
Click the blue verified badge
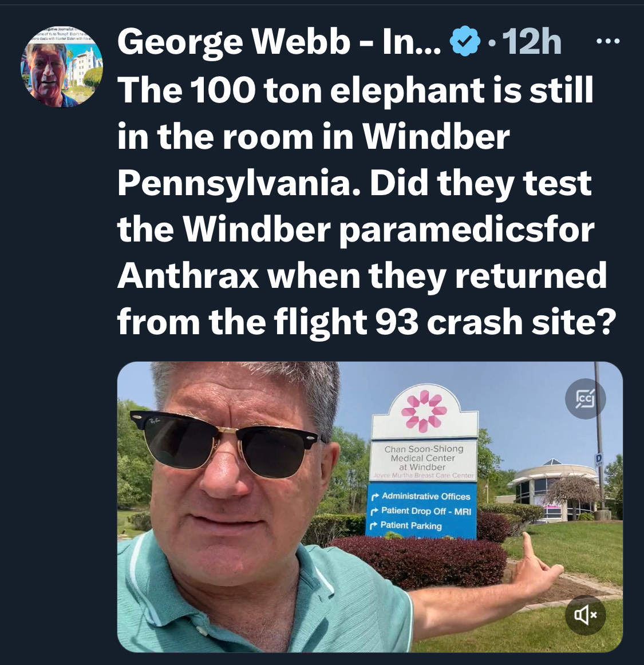coord(465,41)
